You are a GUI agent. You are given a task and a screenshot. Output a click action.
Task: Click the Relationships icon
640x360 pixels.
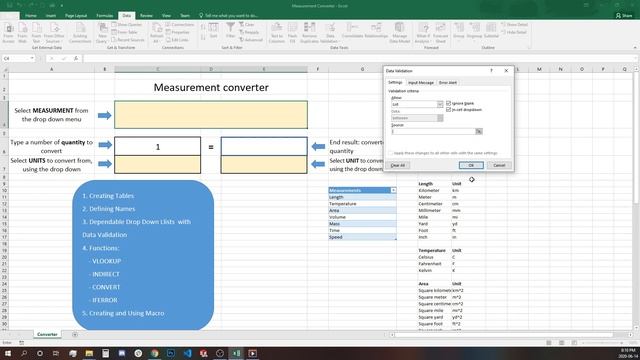[x=376, y=31]
